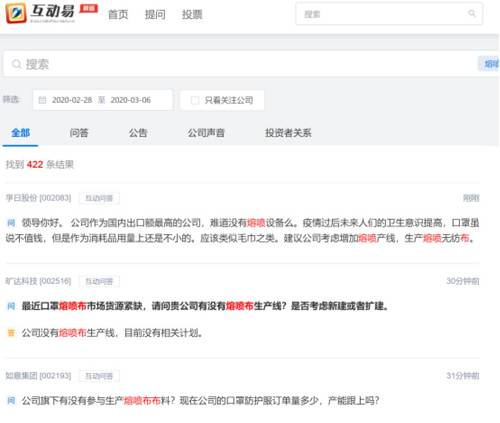The width and height of the screenshot is (500, 423).
Task: Open the 投票 nav item
Action: point(192,14)
